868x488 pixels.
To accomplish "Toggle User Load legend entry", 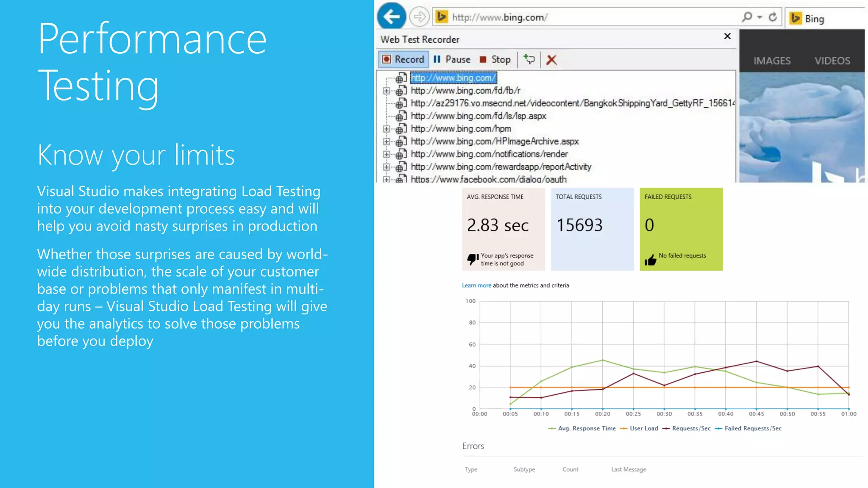I will click(639, 428).
